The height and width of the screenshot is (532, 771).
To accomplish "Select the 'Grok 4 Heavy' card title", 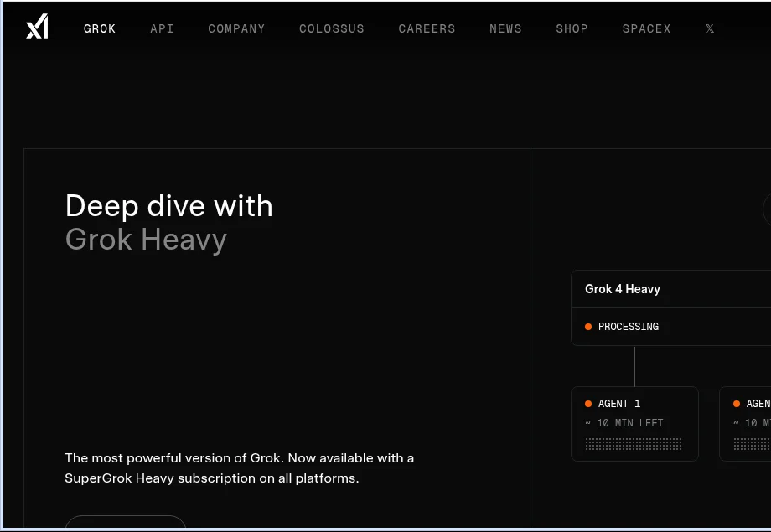I will [623, 289].
